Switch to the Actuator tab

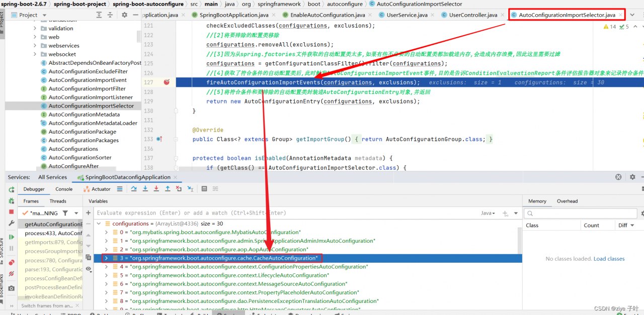click(98, 189)
